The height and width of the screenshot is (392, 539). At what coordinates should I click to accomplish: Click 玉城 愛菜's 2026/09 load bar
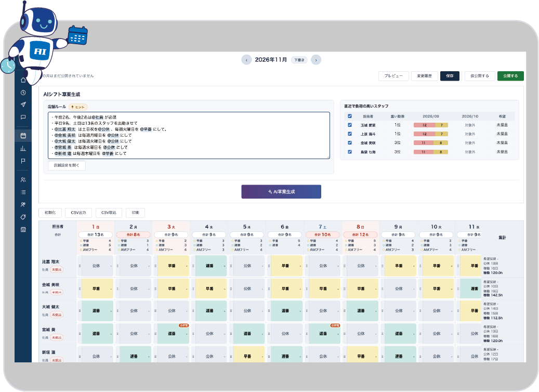coord(431,125)
